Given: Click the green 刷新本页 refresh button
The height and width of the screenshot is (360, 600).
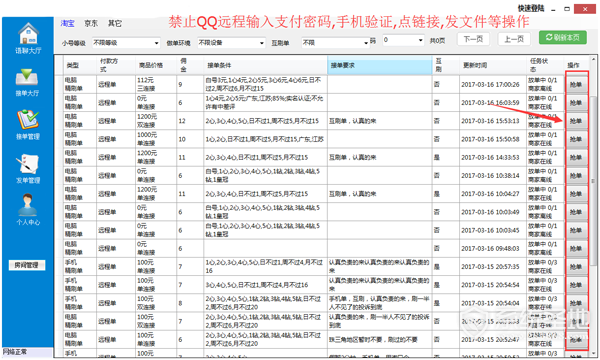Looking at the screenshot, I should (x=562, y=37).
